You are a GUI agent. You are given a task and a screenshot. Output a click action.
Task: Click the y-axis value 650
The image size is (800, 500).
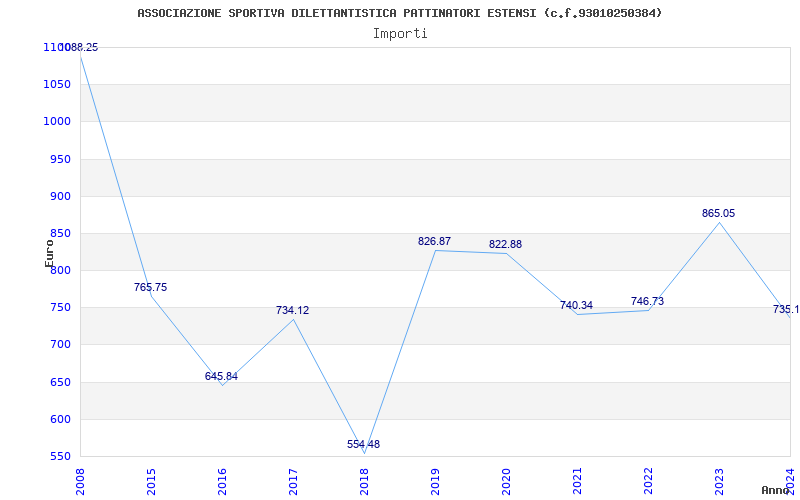pos(60,382)
